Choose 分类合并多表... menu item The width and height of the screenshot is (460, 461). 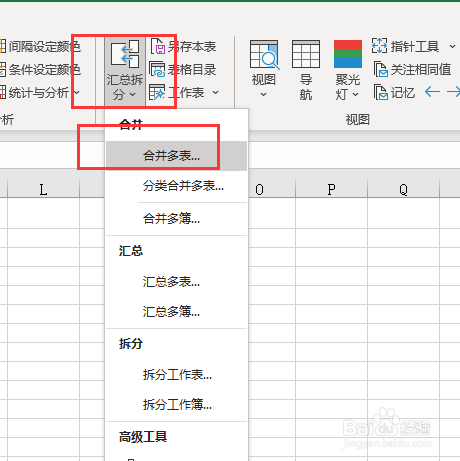176,186
